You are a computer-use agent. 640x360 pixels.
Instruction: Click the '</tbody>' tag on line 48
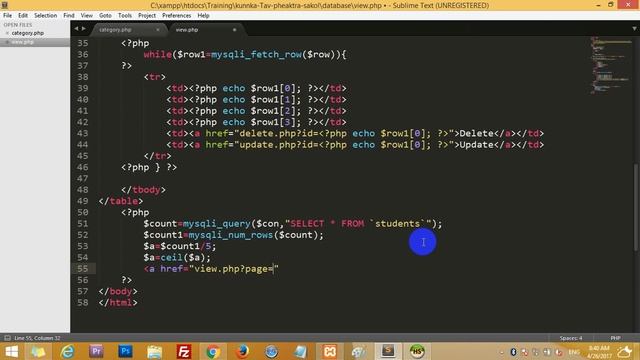[x=143, y=190]
